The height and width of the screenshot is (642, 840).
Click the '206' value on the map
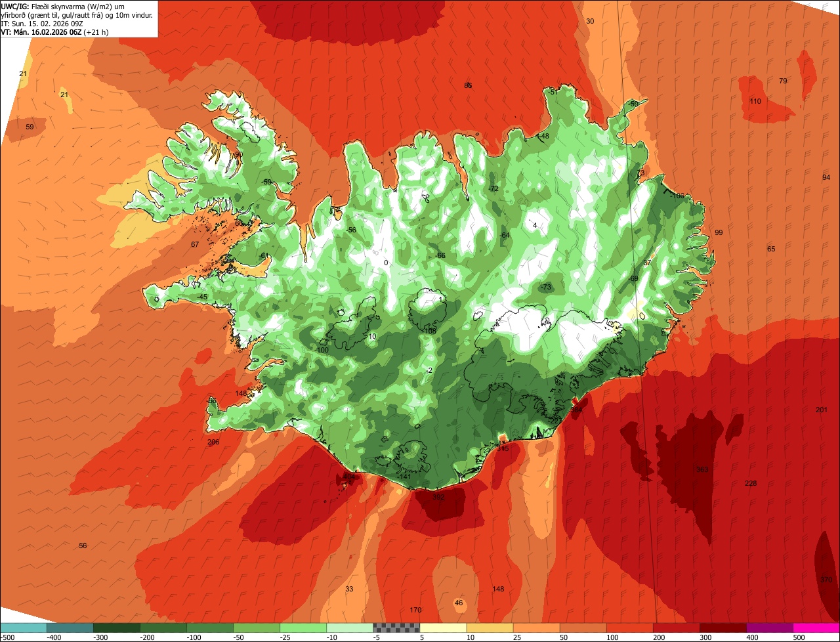point(213,442)
